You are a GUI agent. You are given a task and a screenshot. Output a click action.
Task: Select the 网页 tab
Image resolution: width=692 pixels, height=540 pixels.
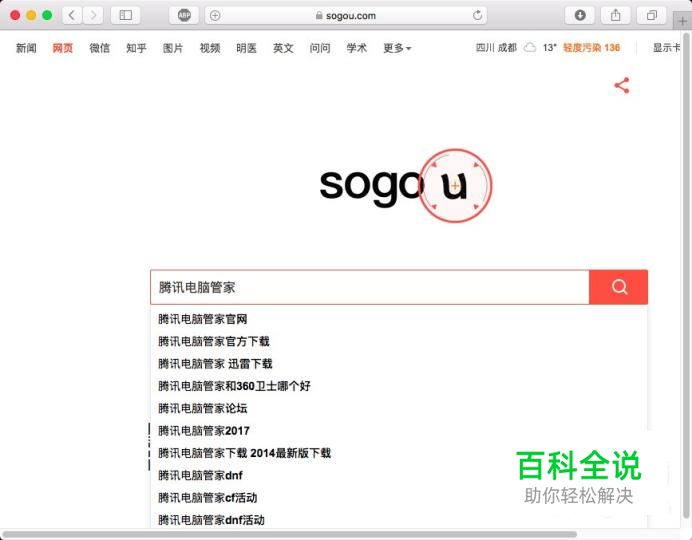click(63, 48)
